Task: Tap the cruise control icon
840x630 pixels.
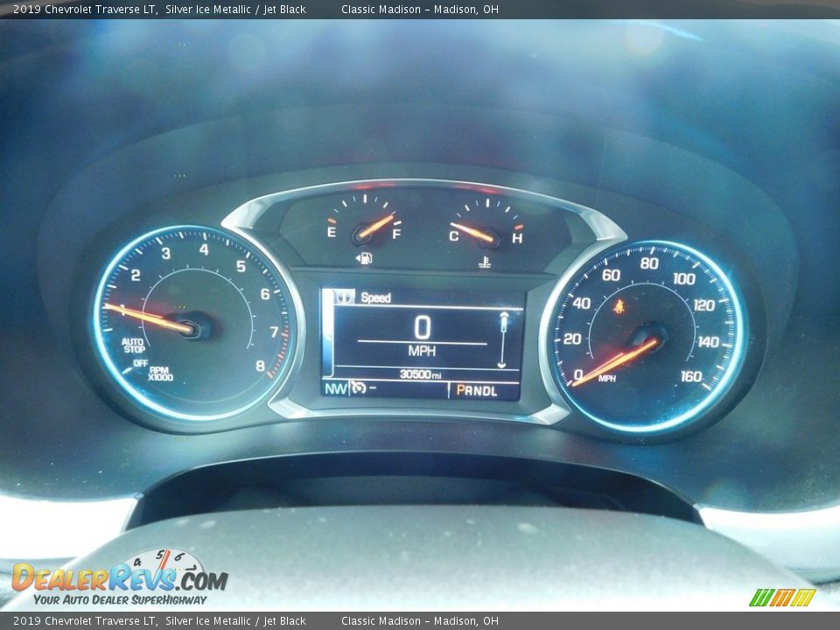Action: point(358,388)
